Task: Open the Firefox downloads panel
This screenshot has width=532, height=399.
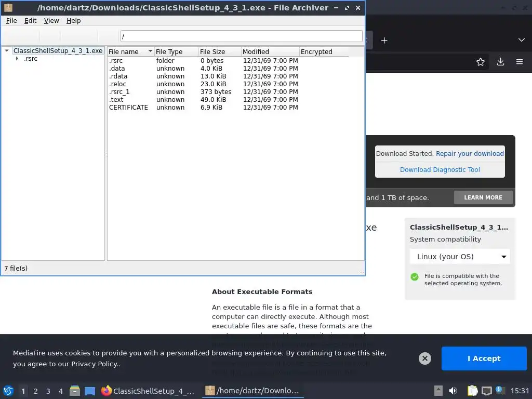Action: point(500,62)
